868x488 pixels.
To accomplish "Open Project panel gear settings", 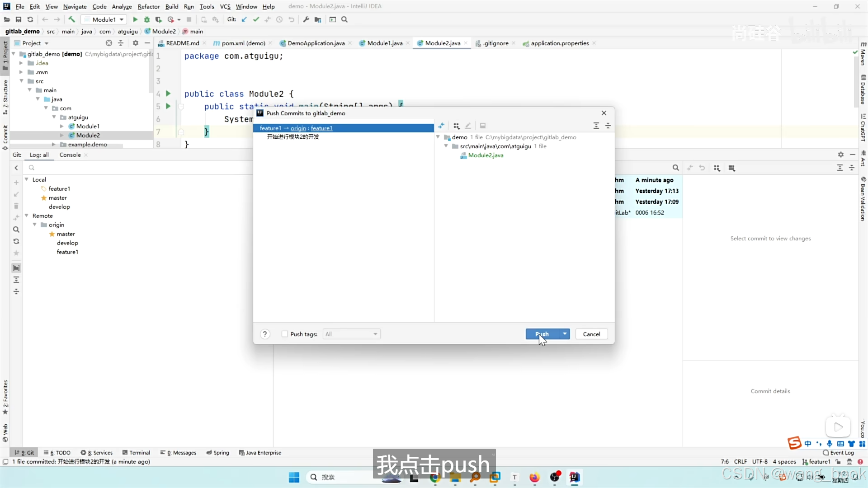I will click(x=136, y=43).
